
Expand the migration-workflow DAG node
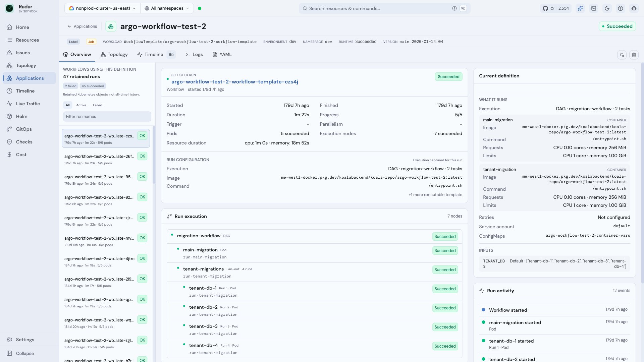click(x=314, y=236)
